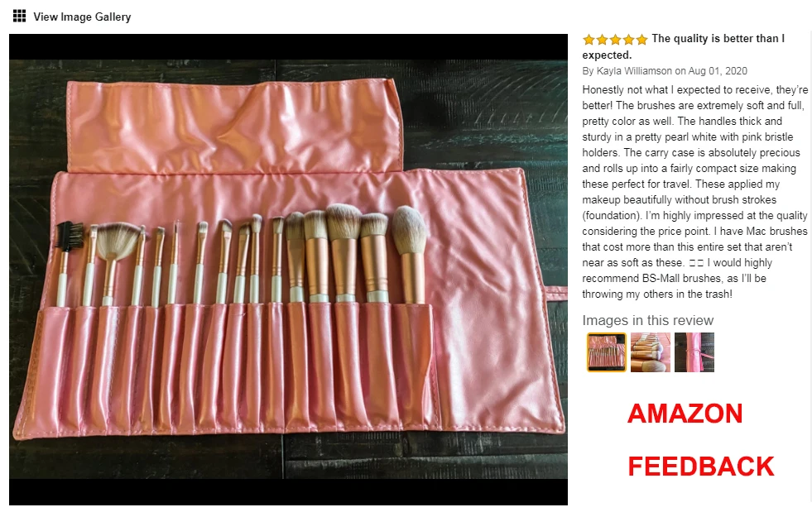This screenshot has width=812, height=512.
Task: Click the first gold rating star
Action: pos(589,40)
